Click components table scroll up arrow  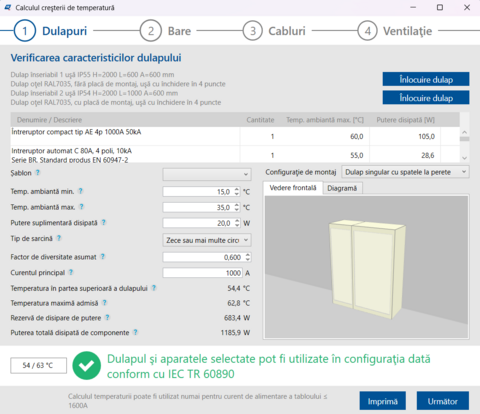pyautogui.click(x=465, y=132)
